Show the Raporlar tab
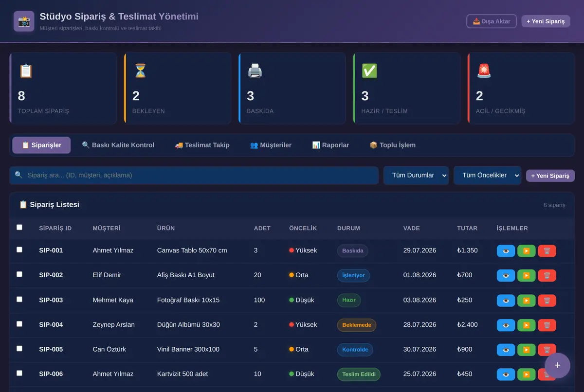The height and width of the screenshot is (392, 584). 330,145
